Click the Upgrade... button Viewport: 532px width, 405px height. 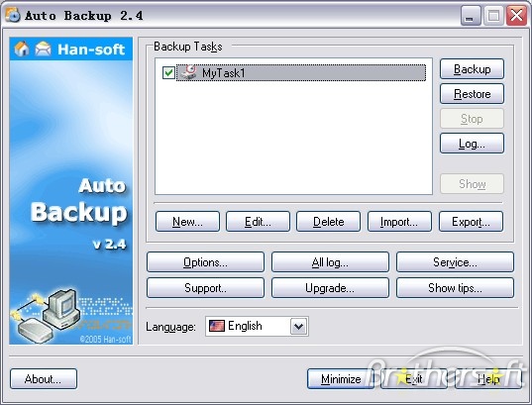[330, 288]
